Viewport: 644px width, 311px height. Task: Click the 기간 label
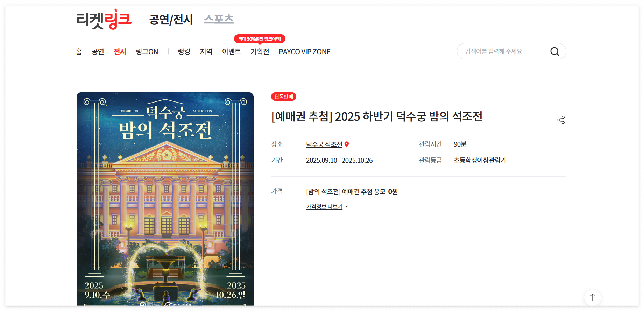click(x=277, y=160)
